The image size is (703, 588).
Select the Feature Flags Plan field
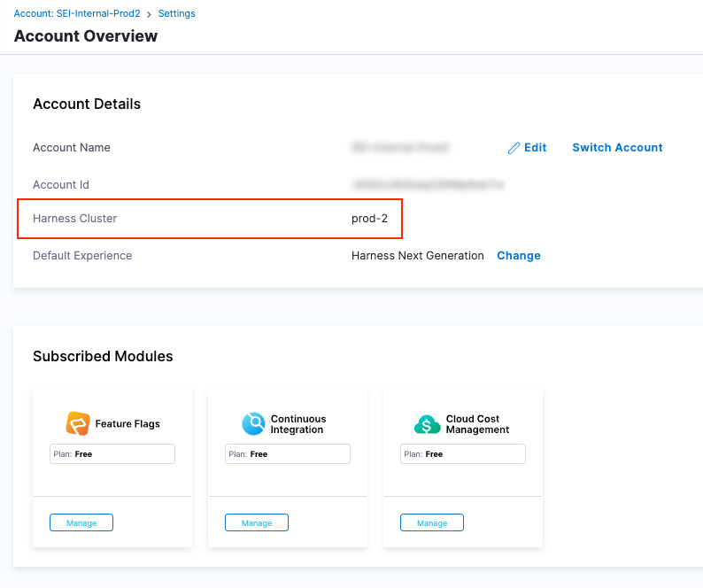pos(112,454)
